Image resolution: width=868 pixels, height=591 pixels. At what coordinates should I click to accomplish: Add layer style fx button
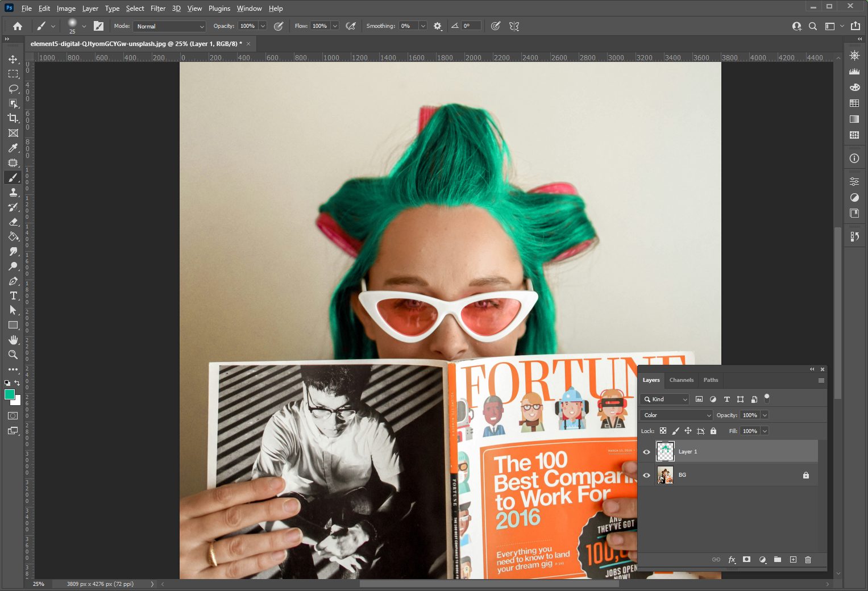[x=732, y=560]
